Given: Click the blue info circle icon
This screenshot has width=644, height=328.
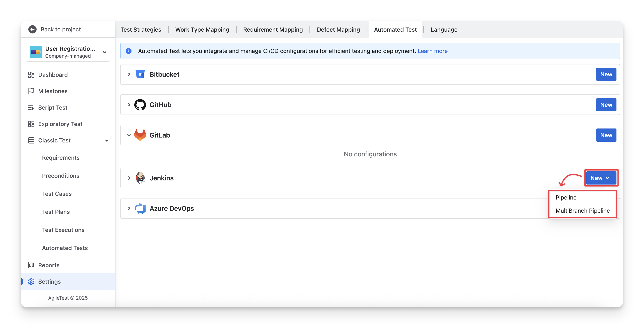Looking at the screenshot, I should (x=128, y=51).
